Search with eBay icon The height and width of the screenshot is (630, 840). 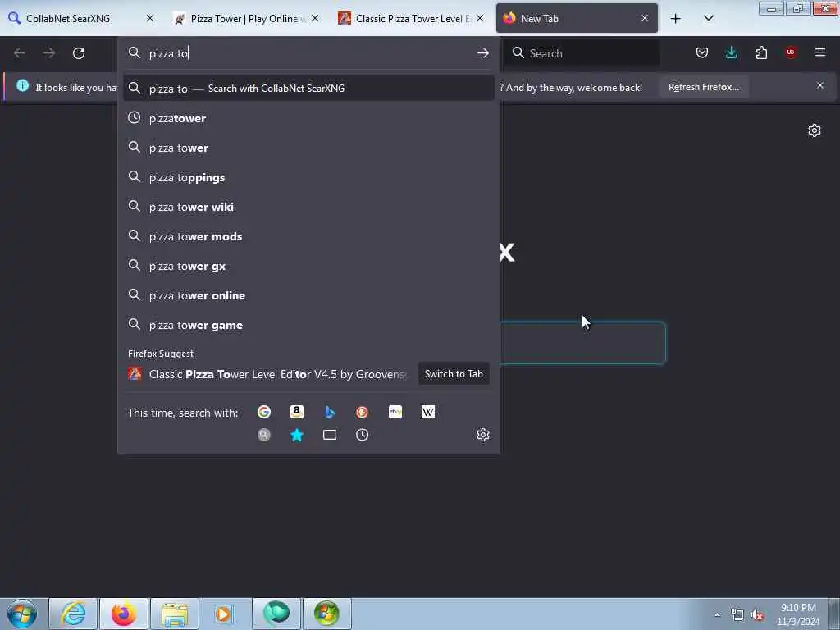395,412
